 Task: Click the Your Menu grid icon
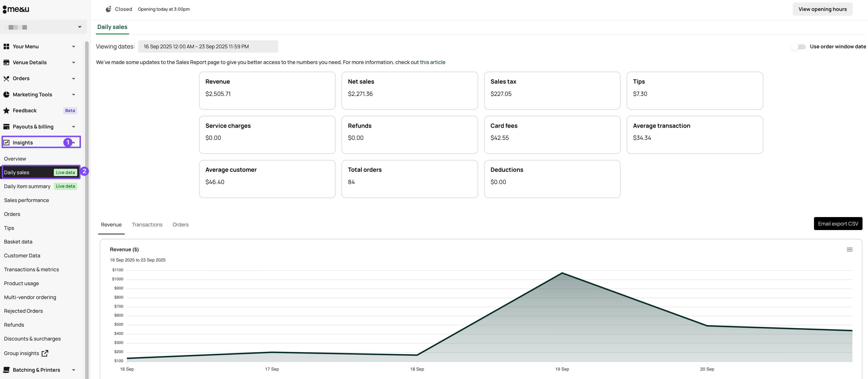(x=6, y=46)
